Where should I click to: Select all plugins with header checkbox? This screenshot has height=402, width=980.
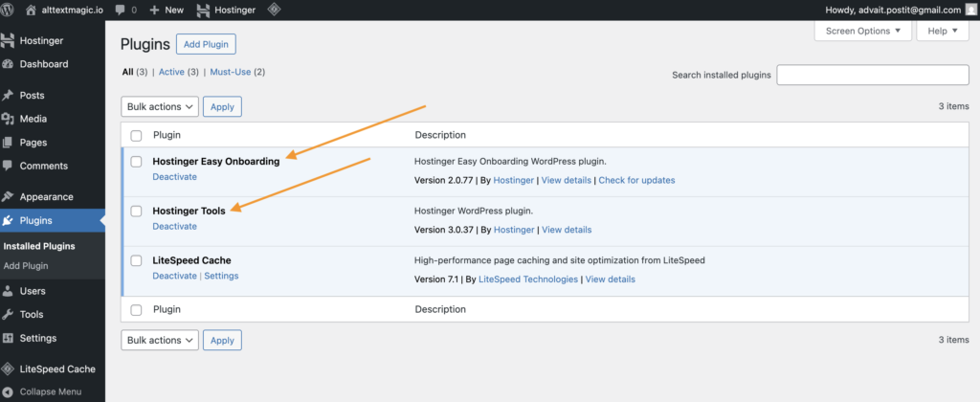pos(136,135)
